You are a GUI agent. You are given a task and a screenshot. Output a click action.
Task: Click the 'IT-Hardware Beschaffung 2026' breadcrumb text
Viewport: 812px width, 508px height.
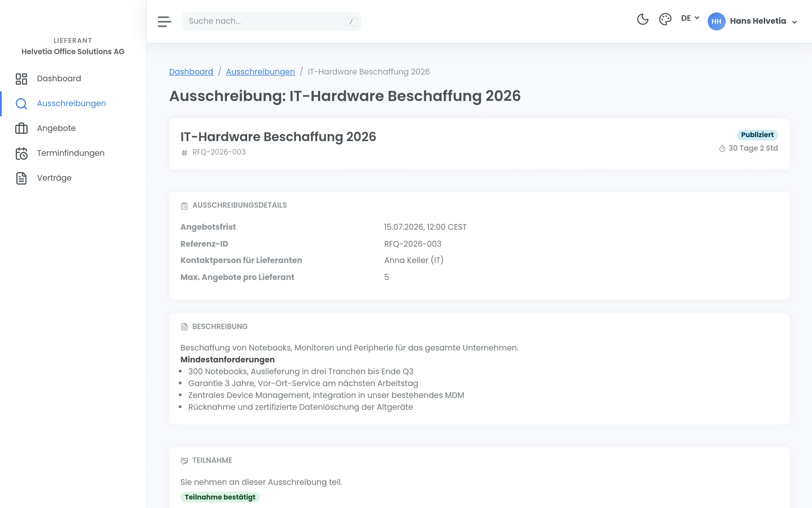[369, 72]
